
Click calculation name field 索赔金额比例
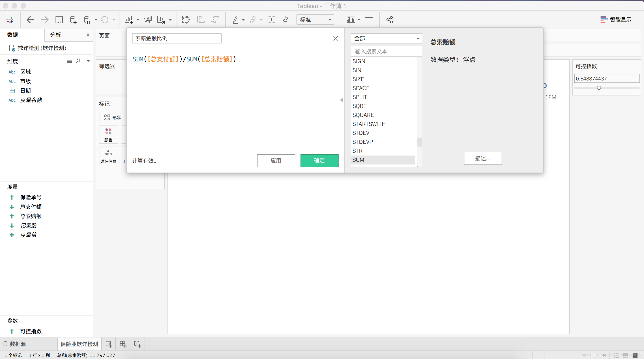click(x=177, y=38)
